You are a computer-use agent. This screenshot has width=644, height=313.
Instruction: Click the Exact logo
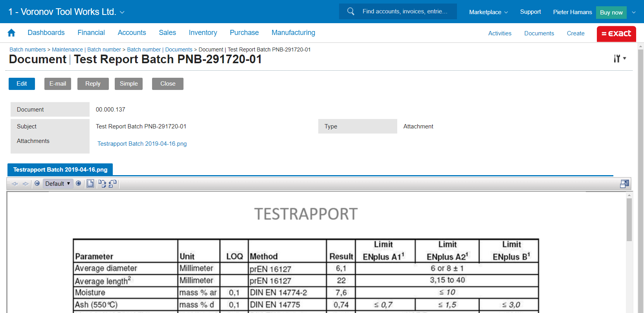click(616, 34)
